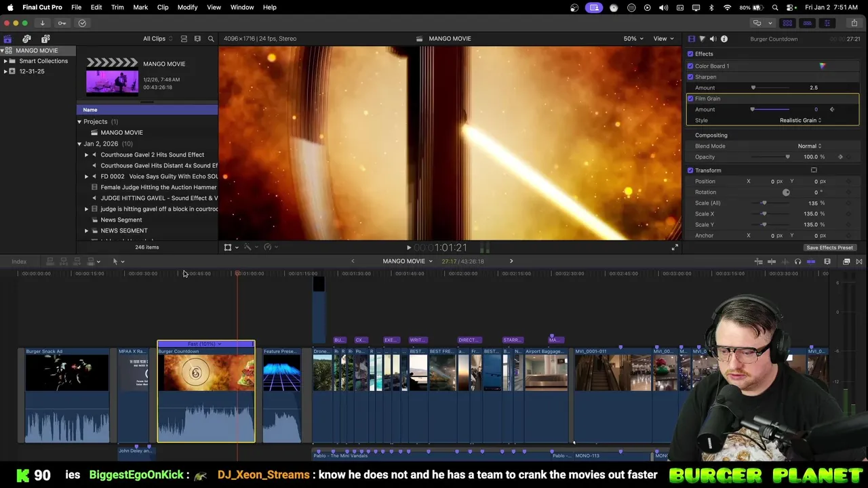Toggle the Timeline panel layout button
Screen dimensions: 868x488
pyautogui.click(x=807, y=23)
